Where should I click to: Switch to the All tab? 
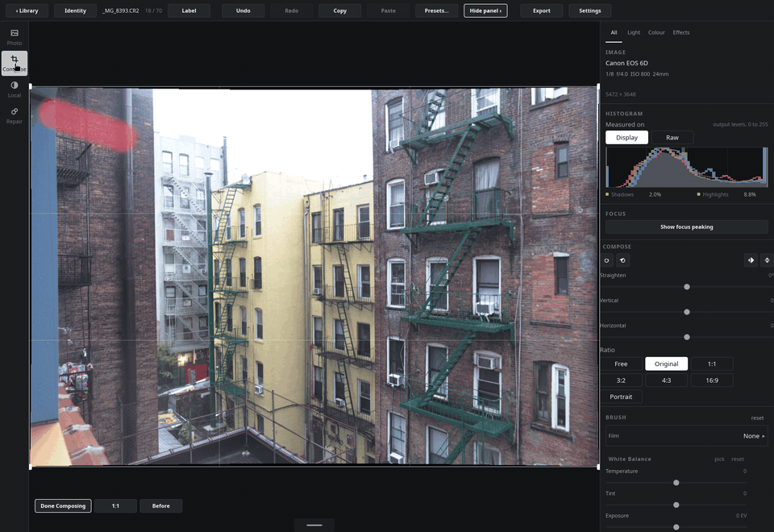[614, 32]
